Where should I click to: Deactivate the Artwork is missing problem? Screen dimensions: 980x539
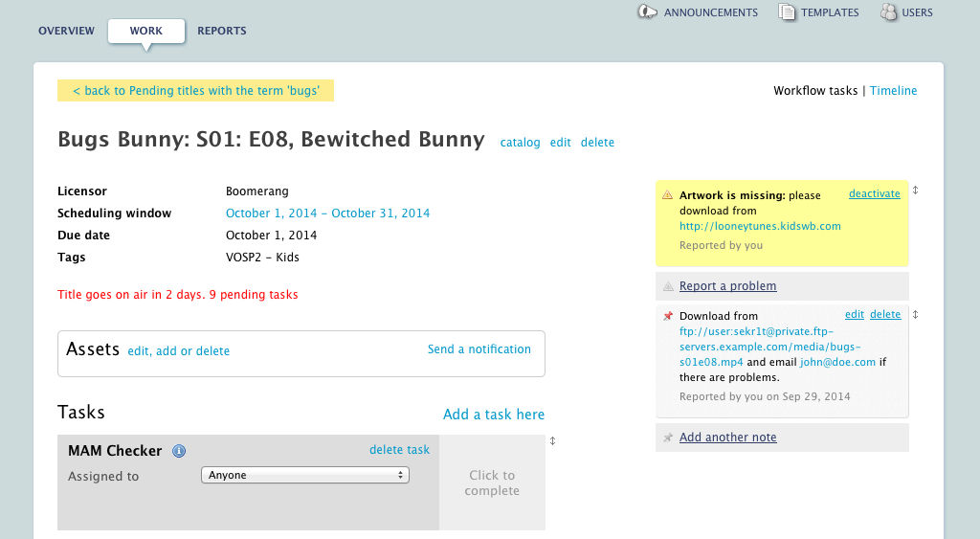[875, 193]
